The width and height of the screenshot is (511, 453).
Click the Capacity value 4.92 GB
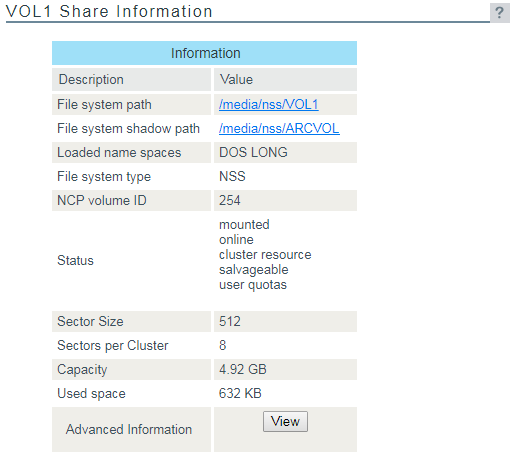(x=243, y=369)
